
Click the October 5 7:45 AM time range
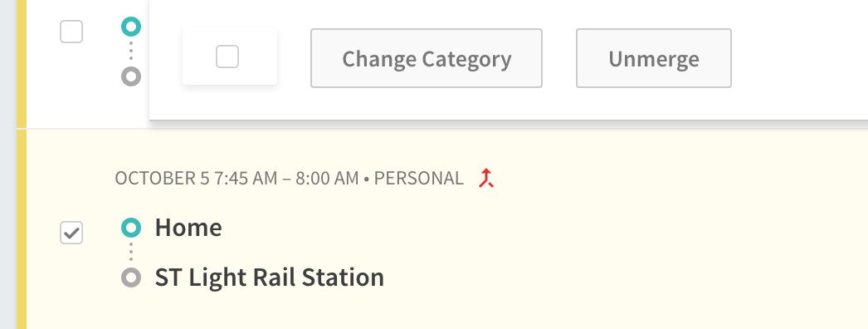237,179
